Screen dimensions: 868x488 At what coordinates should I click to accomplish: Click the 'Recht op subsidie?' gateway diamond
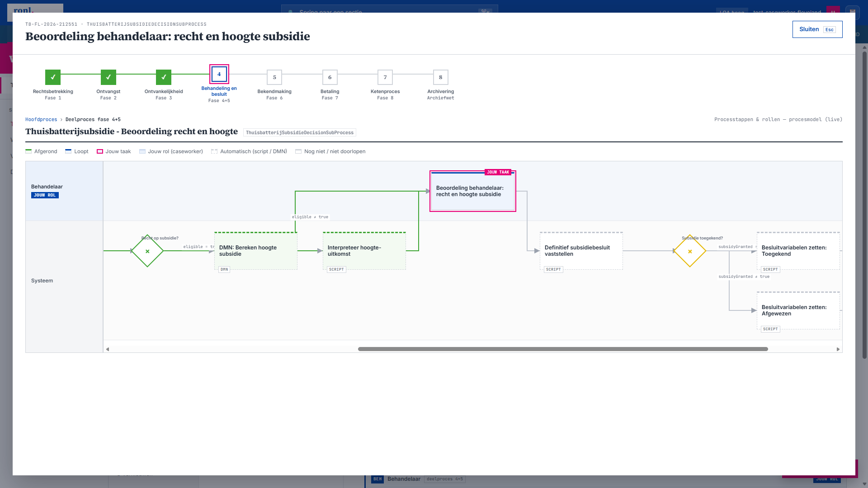[x=147, y=251]
